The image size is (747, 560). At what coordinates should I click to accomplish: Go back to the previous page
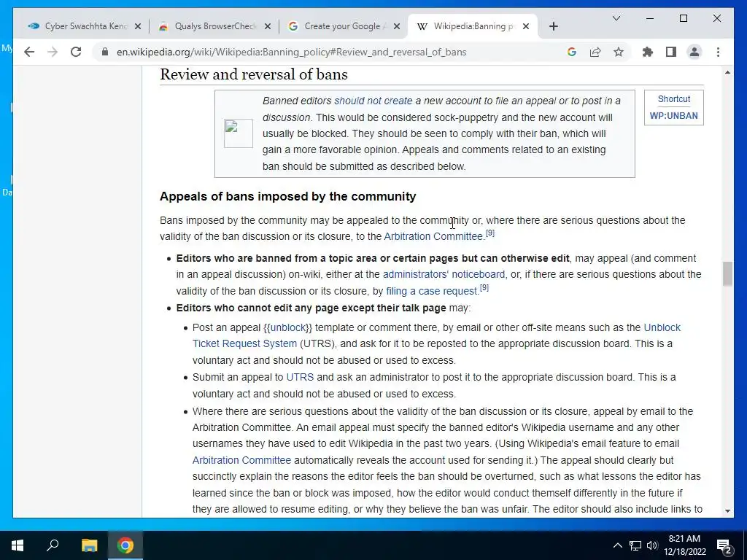(x=29, y=52)
